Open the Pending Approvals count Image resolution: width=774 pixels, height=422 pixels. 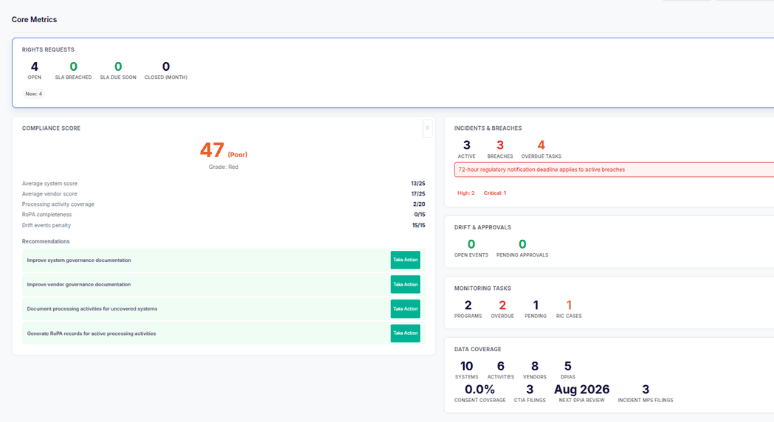tap(522, 248)
